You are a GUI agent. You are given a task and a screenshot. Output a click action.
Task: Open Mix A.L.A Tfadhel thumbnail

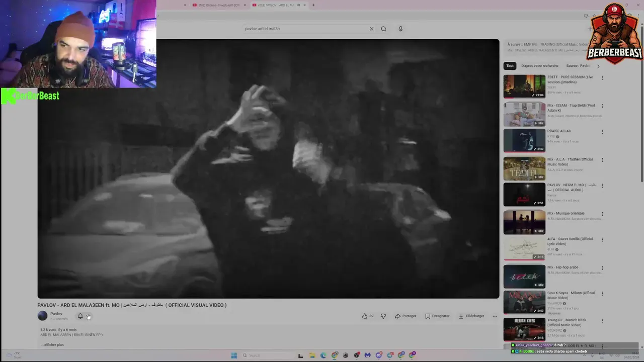(x=524, y=168)
